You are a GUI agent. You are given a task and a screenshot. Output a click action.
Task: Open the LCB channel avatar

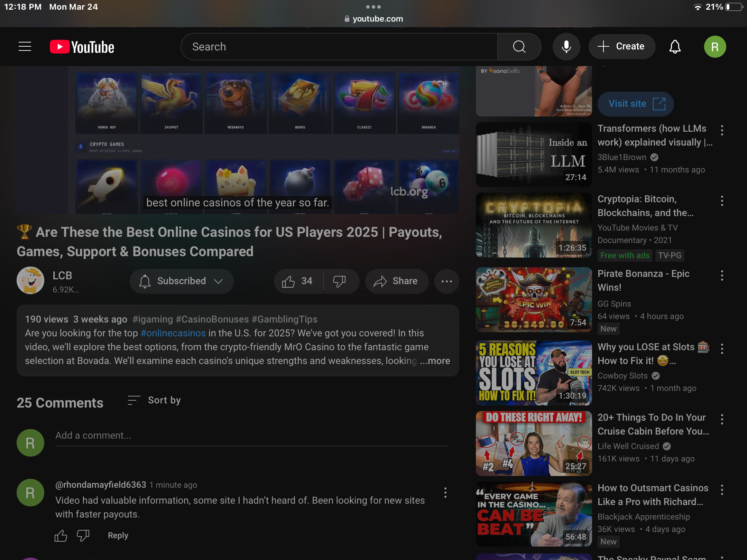coord(30,280)
